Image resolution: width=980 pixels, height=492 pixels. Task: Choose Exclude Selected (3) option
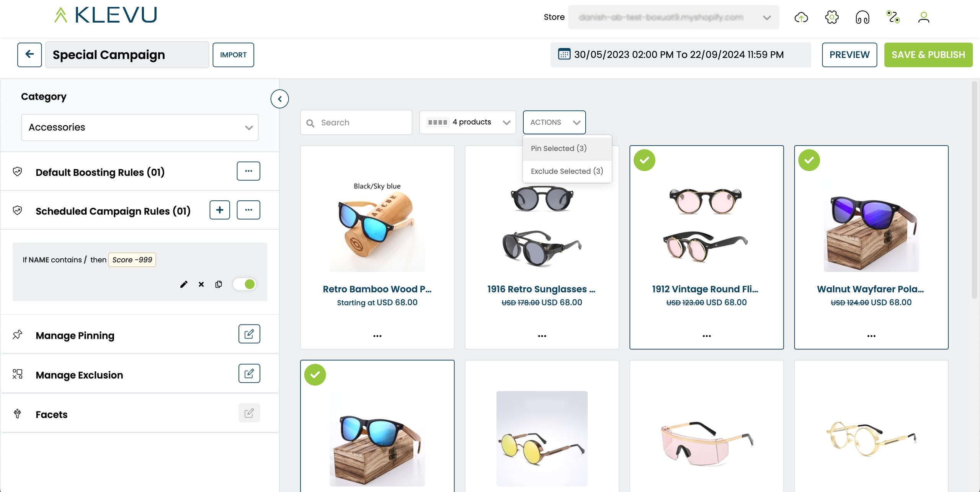tap(567, 171)
